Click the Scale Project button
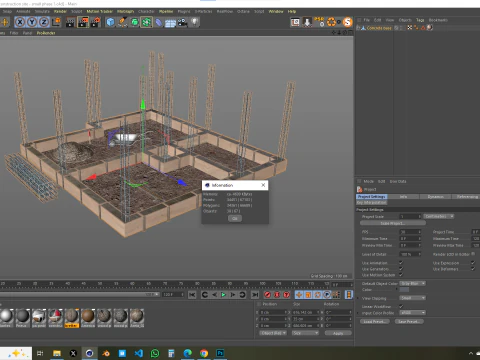 click(x=393, y=223)
